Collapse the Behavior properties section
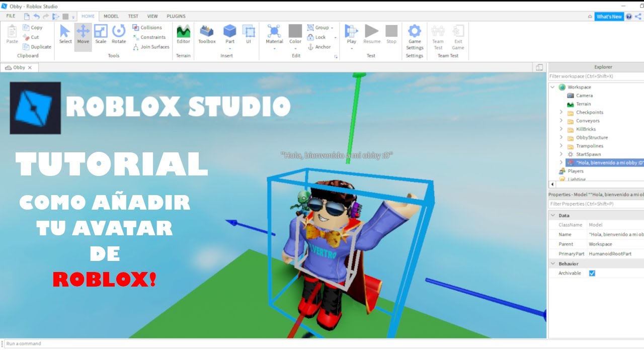This screenshot has height=362, width=644. 553,263
